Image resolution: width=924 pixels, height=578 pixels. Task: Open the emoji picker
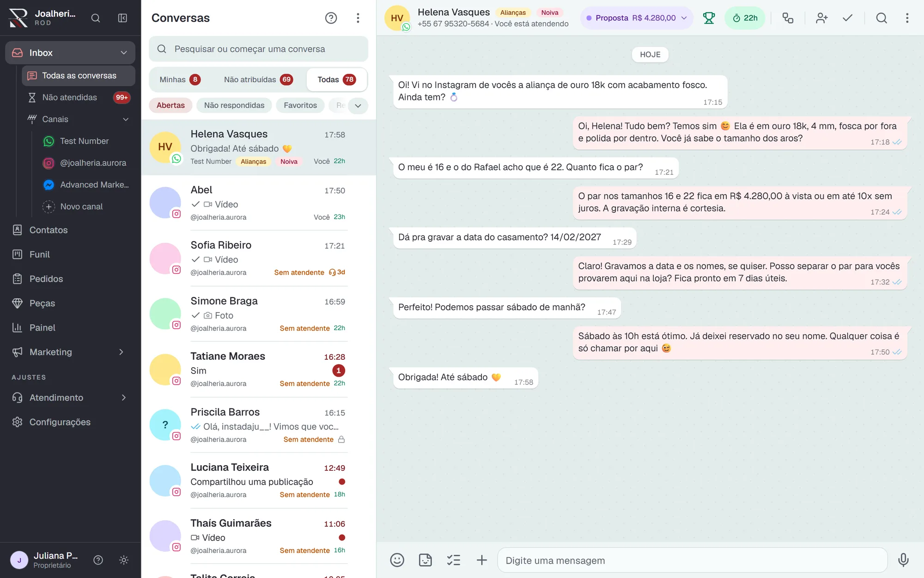coord(397,560)
